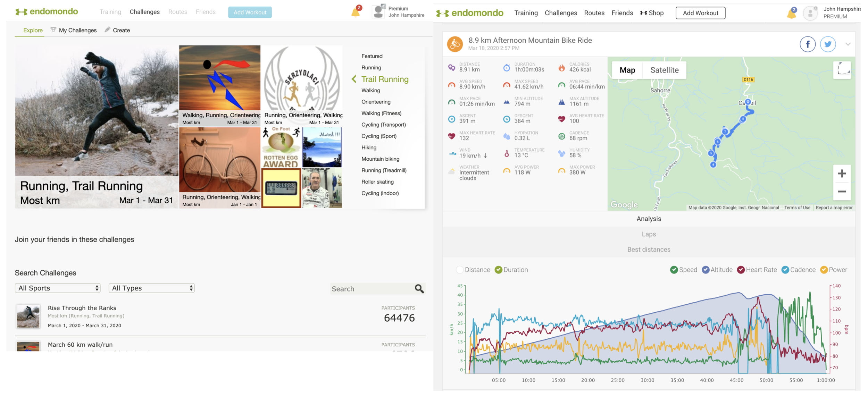
Task: Select the Roller skating category
Action: (x=377, y=182)
